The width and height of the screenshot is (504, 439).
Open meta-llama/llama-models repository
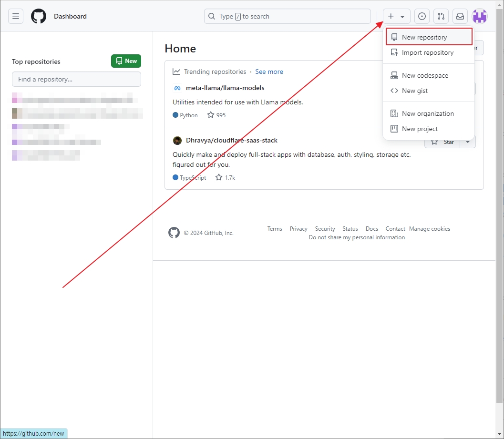coord(225,88)
